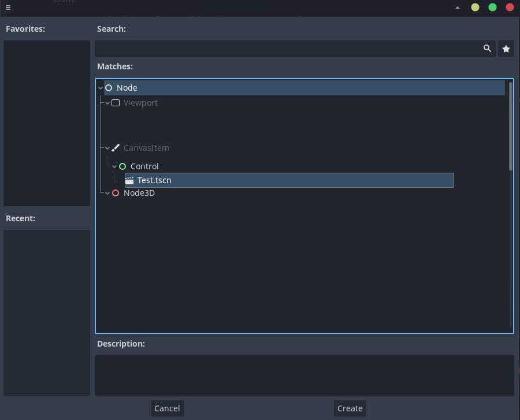
Task: Click the CanvasItem paintbrush icon
Action: (116, 148)
